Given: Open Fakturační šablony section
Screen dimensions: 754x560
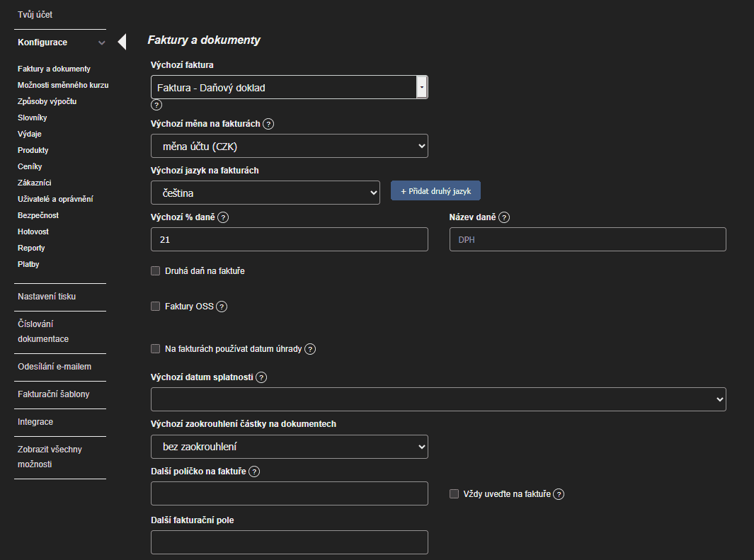Looking at the screenshot, I should pyautogui.click(x=53, y=394).
